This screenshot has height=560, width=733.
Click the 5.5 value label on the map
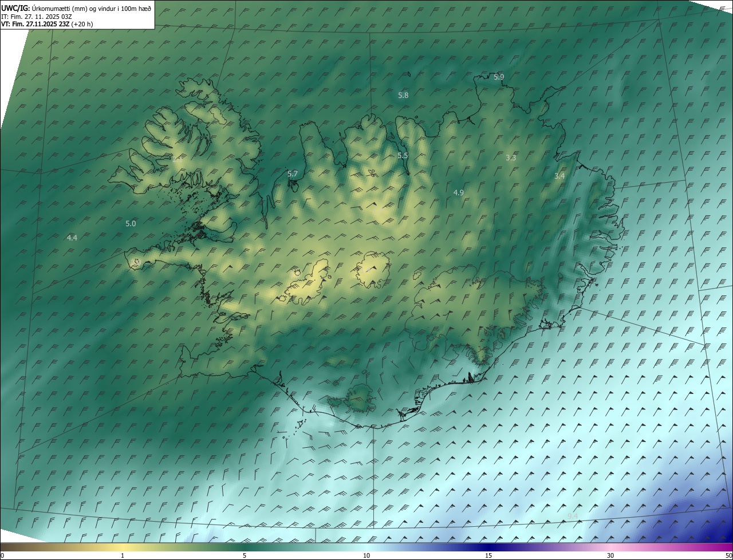(x=403, y=155)
